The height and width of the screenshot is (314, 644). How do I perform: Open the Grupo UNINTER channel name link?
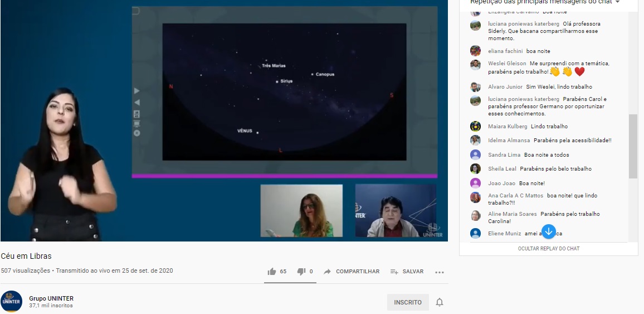pyautogui.click(x=51, y=298)
